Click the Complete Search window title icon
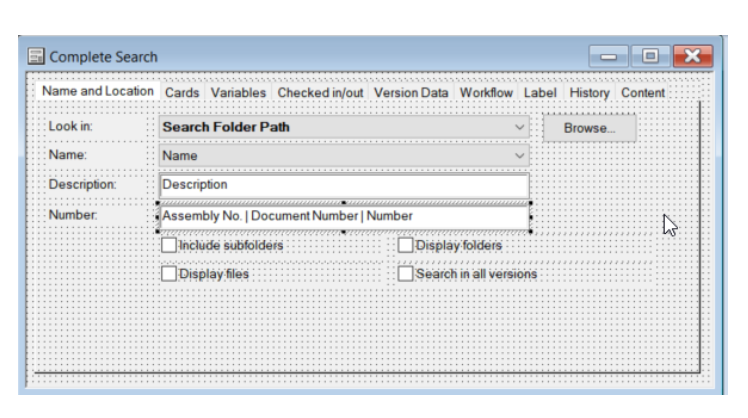This screenshot has width=748, height=418. [x=36, y=57]
